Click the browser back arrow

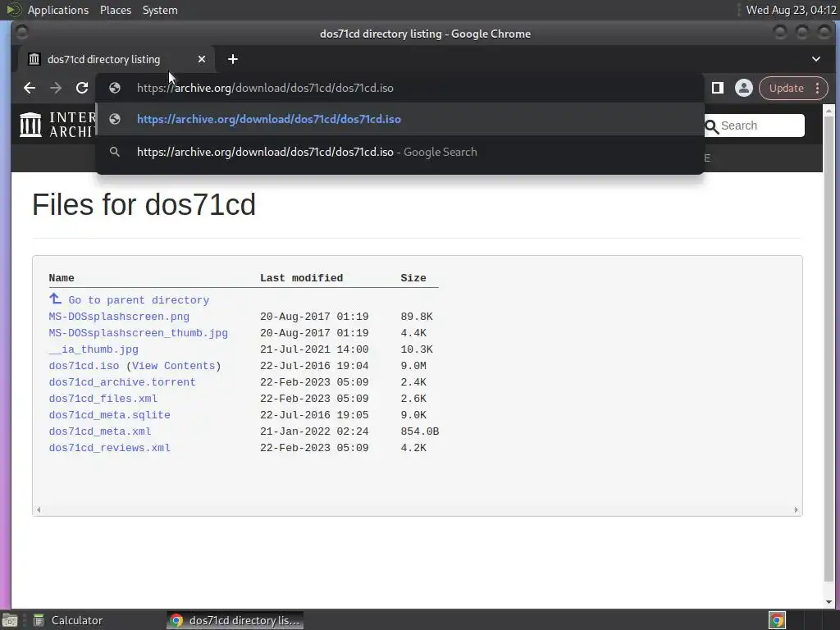[x=30, y=88]
